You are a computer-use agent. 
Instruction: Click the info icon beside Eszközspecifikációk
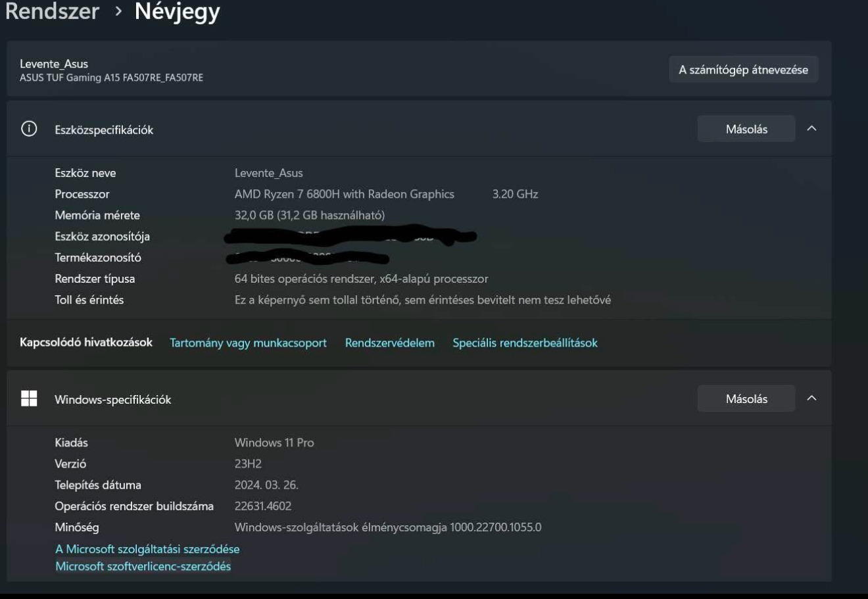click(29, 129)
